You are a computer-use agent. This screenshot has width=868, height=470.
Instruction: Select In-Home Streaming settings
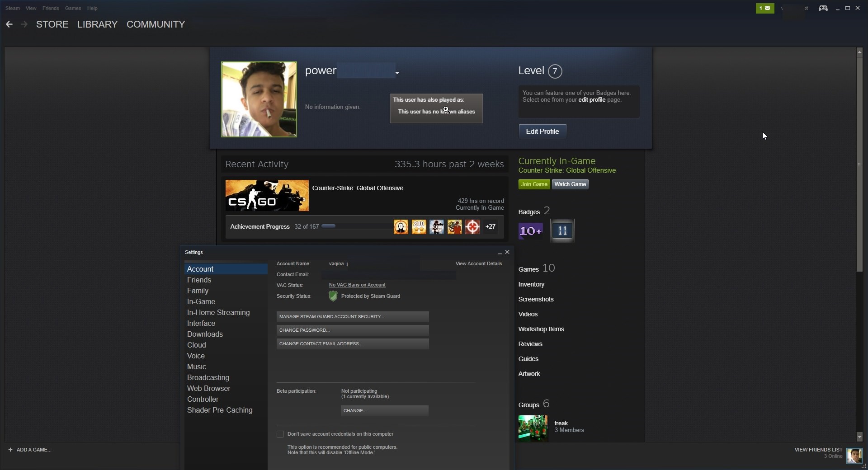click(x=226, y=313)
